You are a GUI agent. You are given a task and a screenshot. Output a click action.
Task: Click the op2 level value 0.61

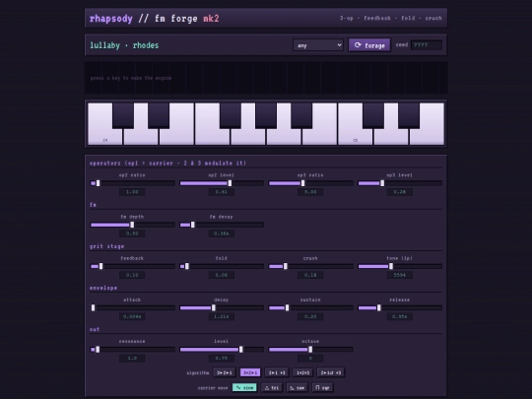point(222,192)
